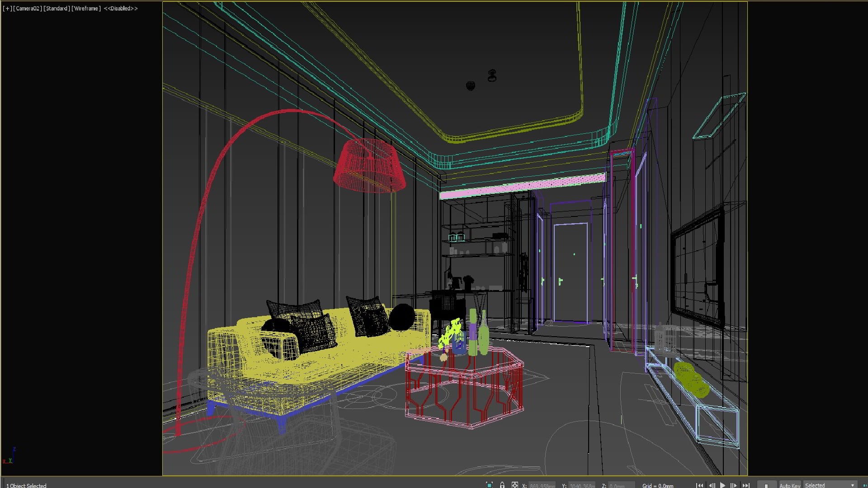Toggle Auto Key animation mode
This screenshot has width=868, height=488.
(789, 485)
